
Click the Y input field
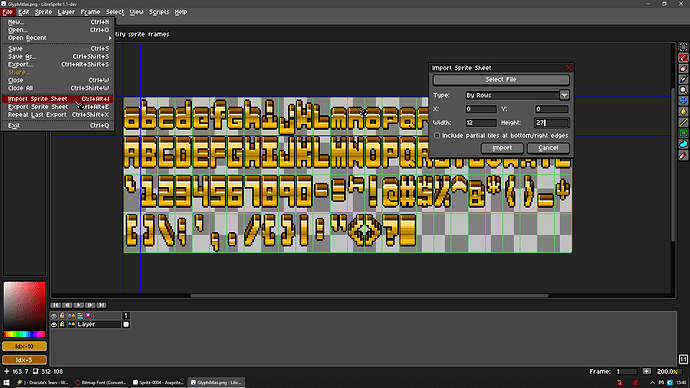(x=552, y=109)
